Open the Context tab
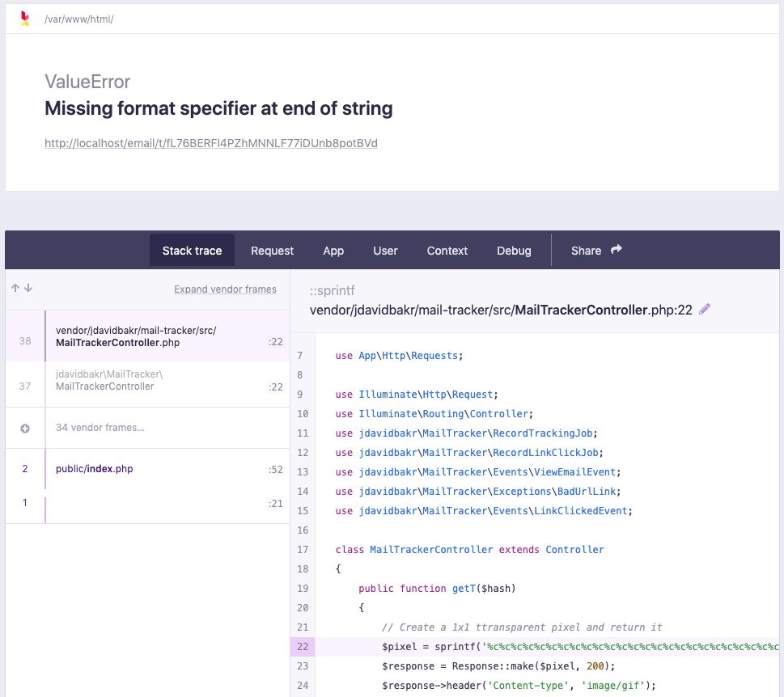Viewport: 784px width, 697px height. point(447,251)
